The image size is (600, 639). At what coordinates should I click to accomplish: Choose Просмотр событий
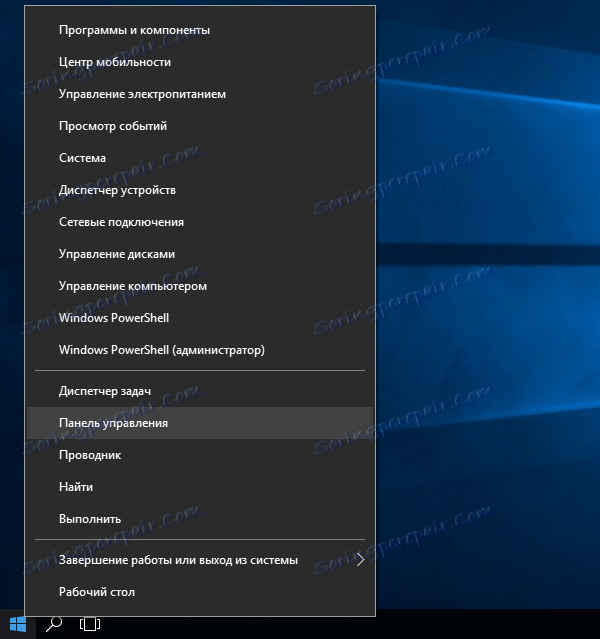200,126
